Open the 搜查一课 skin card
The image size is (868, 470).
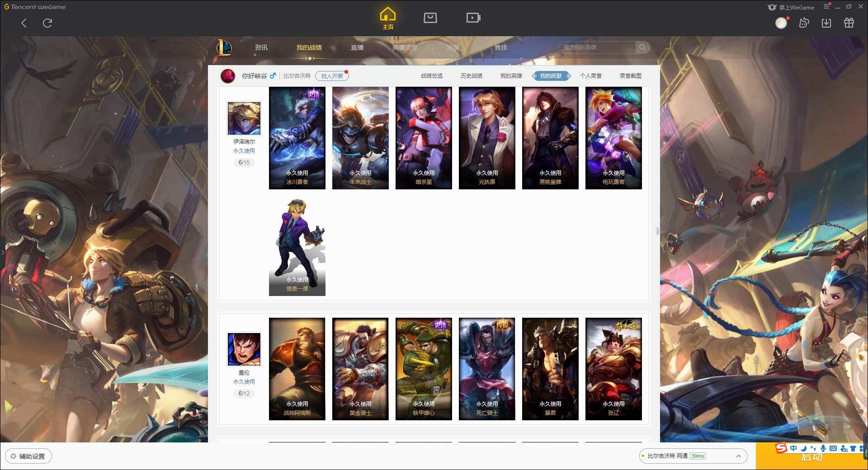pyautogui.click(x=297, y=245)
